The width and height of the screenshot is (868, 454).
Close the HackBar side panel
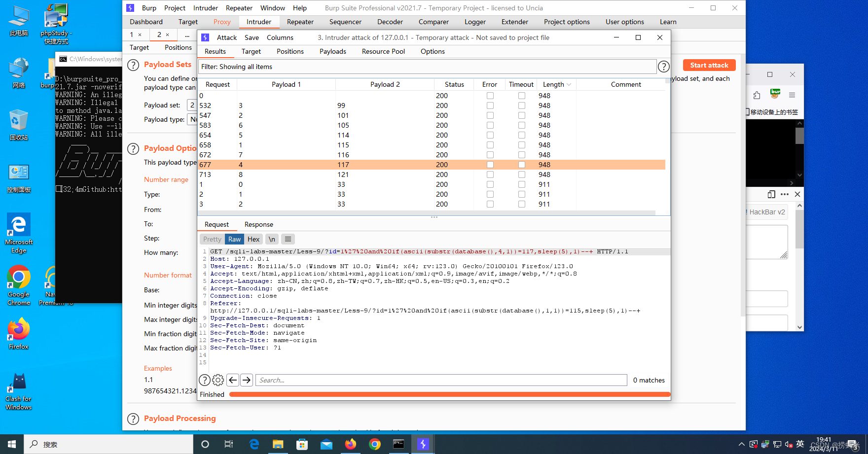(x=797, y=194)
